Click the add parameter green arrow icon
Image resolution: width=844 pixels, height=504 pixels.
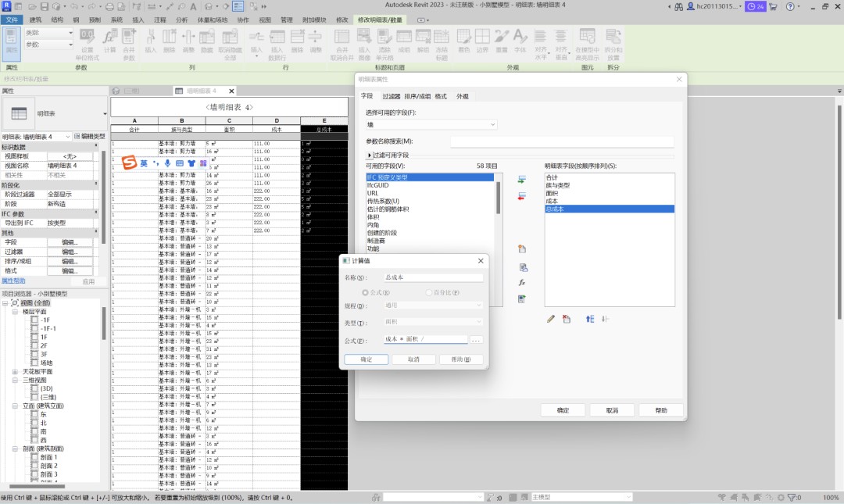click(521, 179)
